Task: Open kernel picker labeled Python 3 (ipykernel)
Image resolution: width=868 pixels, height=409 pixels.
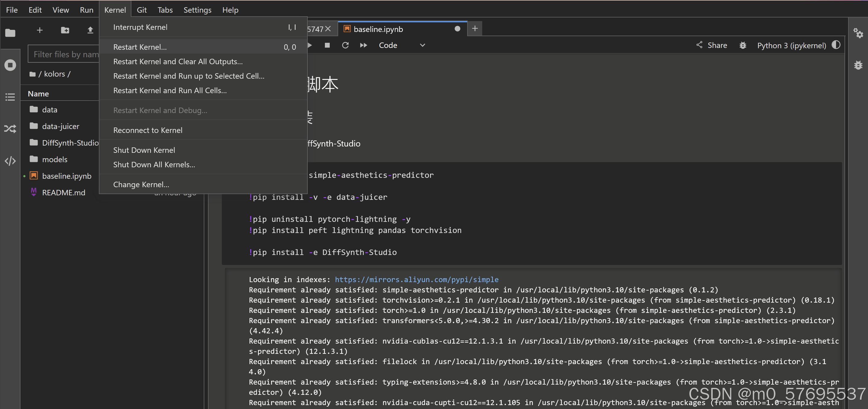Action: click(x=791, y=46)
